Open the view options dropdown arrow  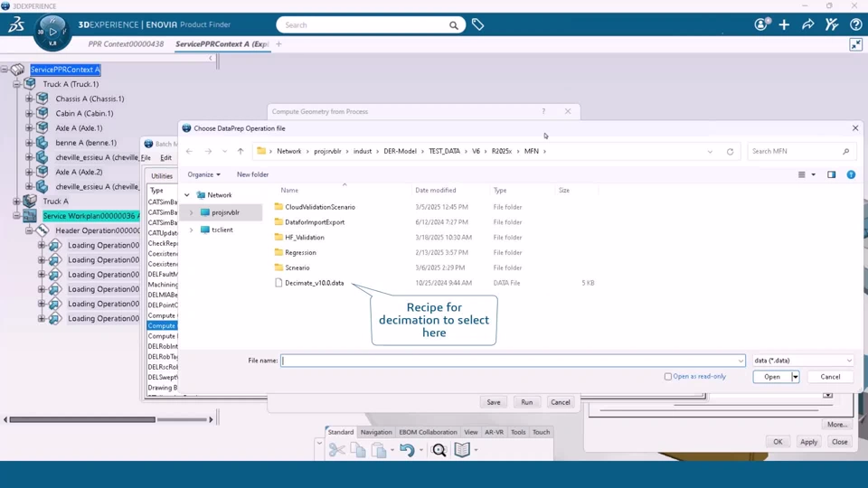[x=813, y=174]
